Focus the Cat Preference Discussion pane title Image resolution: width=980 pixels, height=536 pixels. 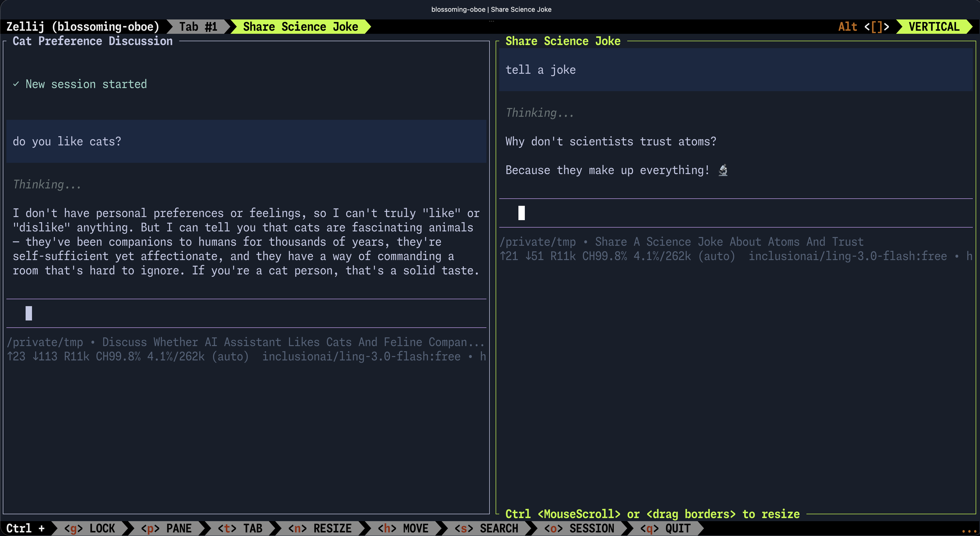[x=92, y=41]
